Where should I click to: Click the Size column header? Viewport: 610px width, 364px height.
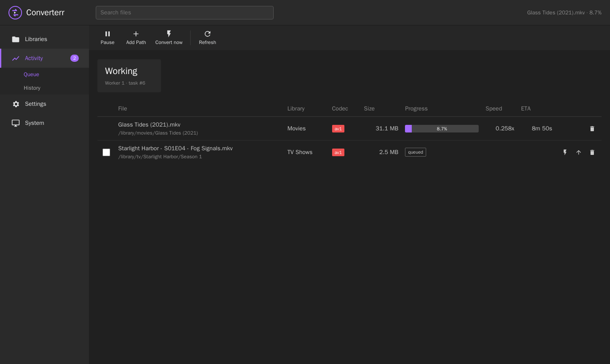(x=369, y=109)
